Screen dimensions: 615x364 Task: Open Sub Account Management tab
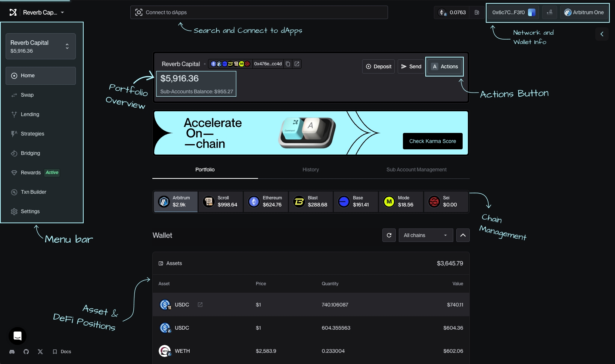(x=416, y=169)
